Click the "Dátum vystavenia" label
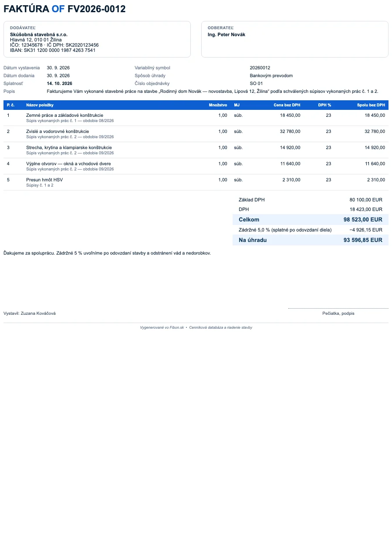Screen dimensions: 392x555 click(x=22, y=68)
